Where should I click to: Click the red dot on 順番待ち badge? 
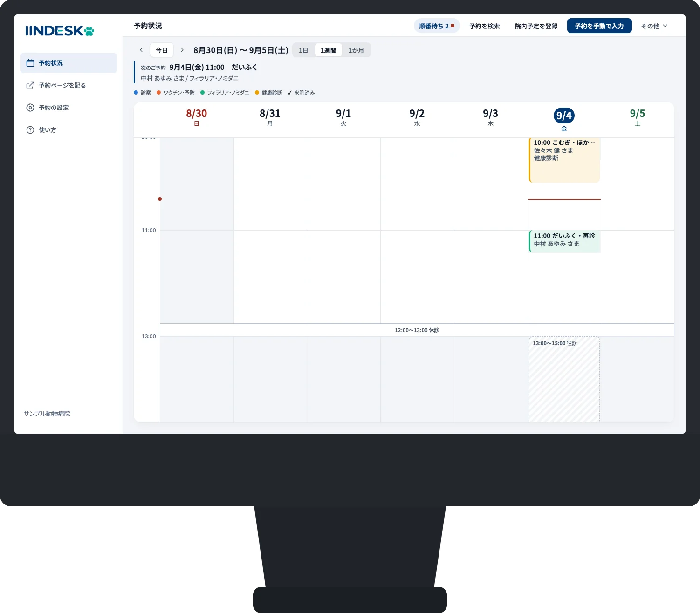coord(453,26)
